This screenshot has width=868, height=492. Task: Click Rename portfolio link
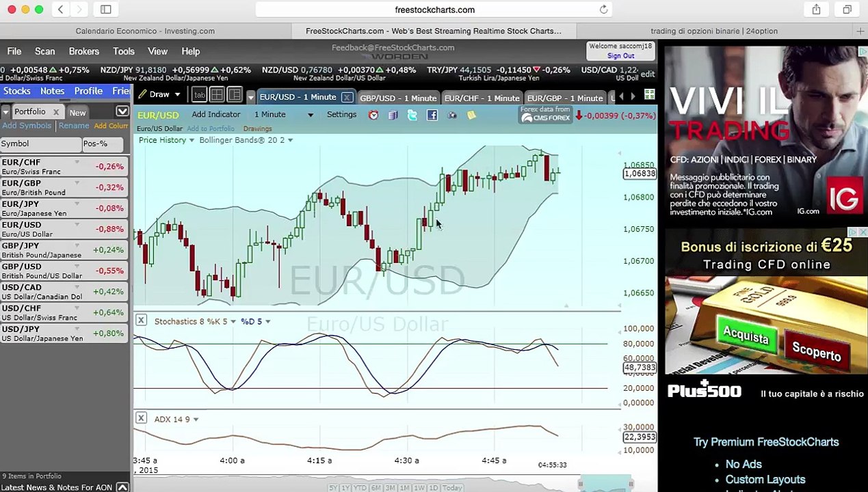[x=74, y=126]
